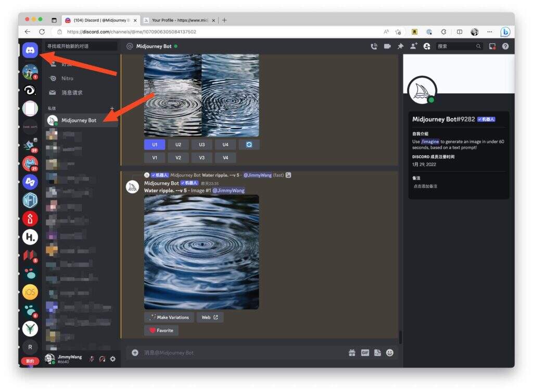The image size is (533, 392).
Task: Hide the user profile side panel
Action: pos(427,46)
